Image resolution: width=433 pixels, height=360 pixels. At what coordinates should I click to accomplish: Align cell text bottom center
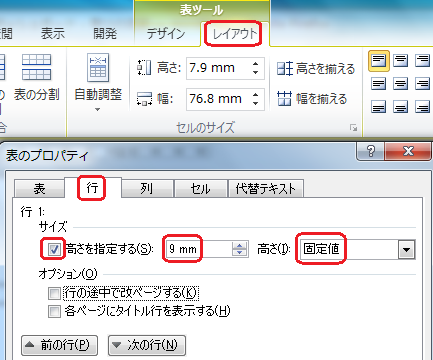point(400,107)
